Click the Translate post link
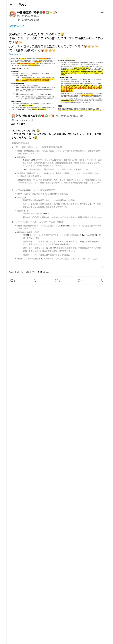This screenshot has height=644, width=113. point(16,54)
